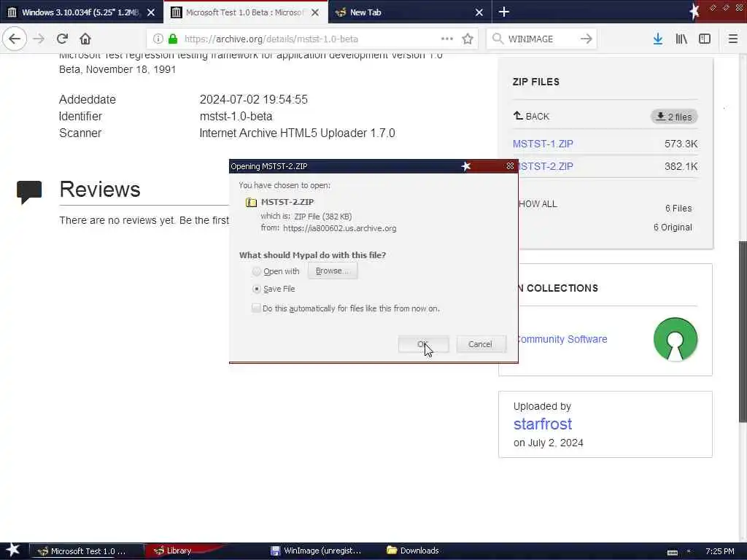
Task: Click the identifier value mstst-1.0-beta
Action: [236, 116]
